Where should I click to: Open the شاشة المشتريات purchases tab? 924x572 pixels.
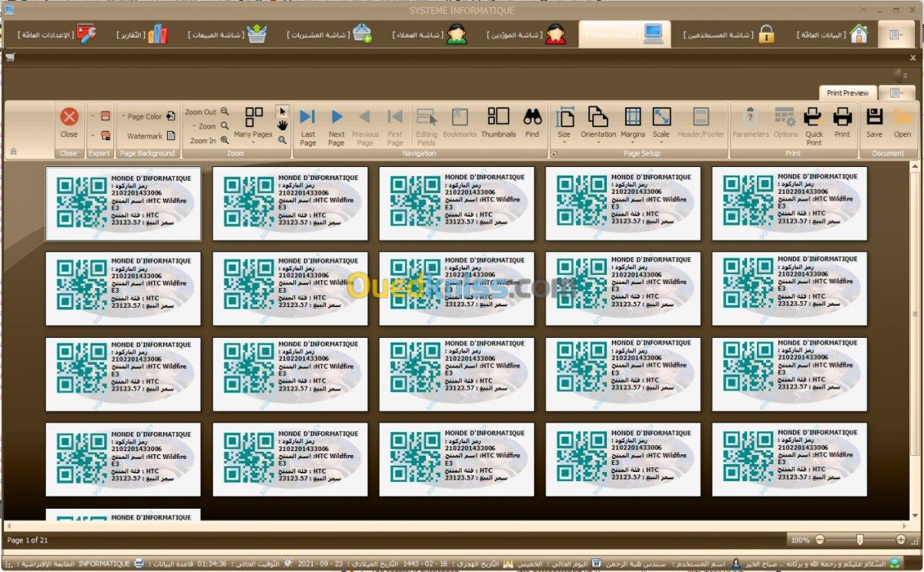pyautogui.click(x=330, y=35)
